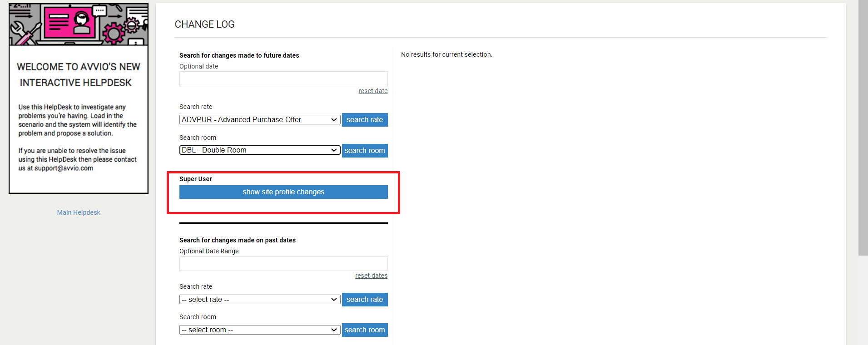Click show site profile changes button
This screenshot has height=345, width=868.
point(283,192)
